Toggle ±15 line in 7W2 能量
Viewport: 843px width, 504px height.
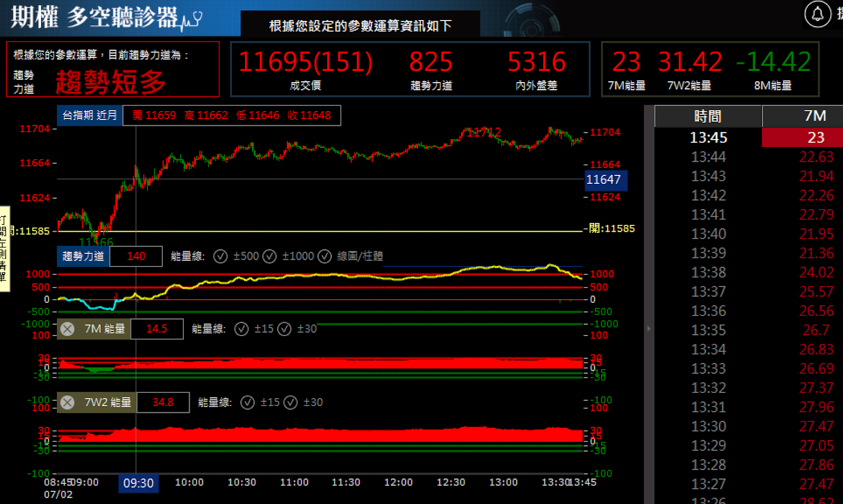pyautogui.click(x=248, y=402)
